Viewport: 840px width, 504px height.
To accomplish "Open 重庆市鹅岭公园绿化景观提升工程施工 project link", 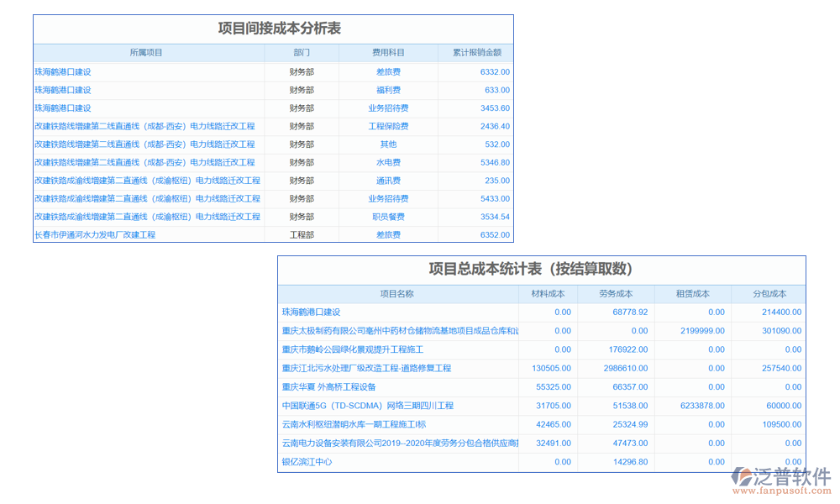I will point(353,349).
